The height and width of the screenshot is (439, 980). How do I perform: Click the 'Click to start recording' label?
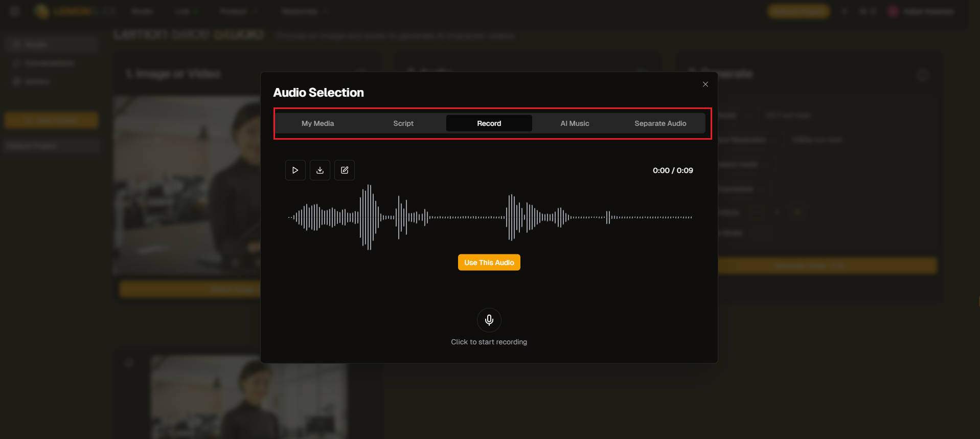489,342
